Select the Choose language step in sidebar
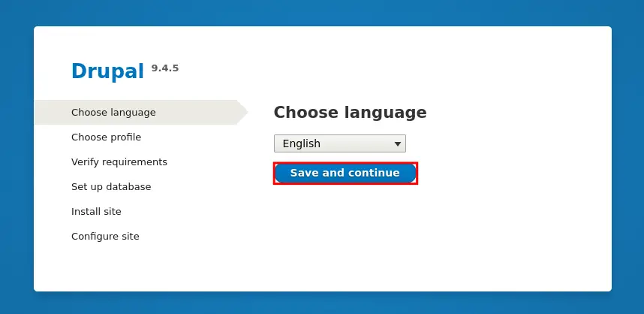Image resolution: width=644 pixels, height=314 pixels. point(113,112)
